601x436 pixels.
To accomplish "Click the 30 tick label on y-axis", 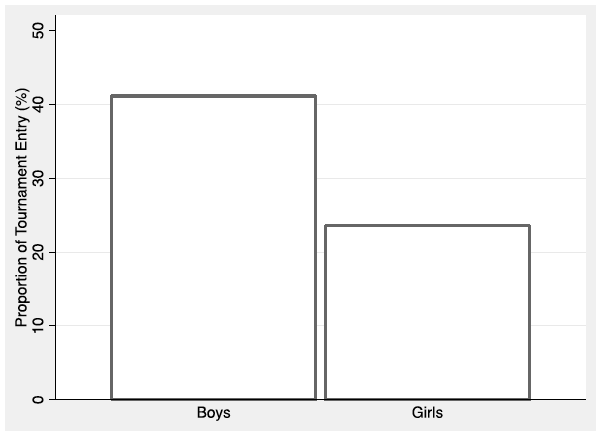I will tap(38, 178).
